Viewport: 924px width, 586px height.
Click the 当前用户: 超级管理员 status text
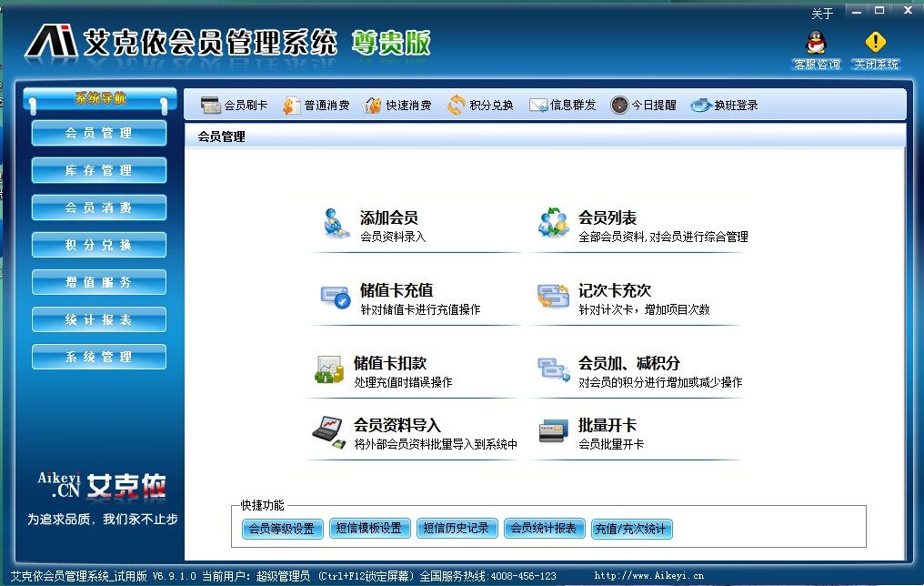tap(256, 576)
